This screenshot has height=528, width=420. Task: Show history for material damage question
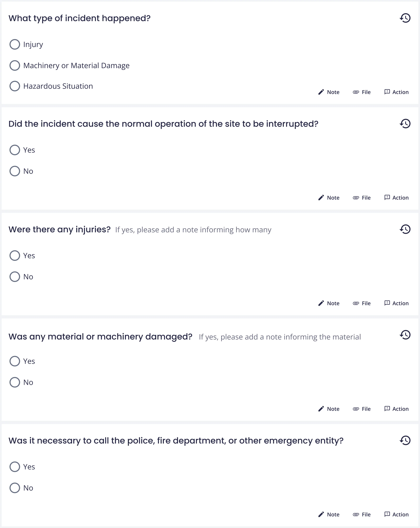(405, 335)
